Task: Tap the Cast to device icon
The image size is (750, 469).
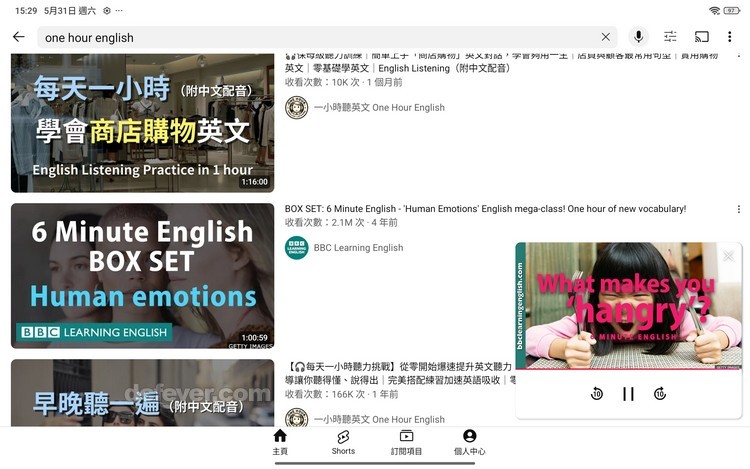Action: point(702,36)
